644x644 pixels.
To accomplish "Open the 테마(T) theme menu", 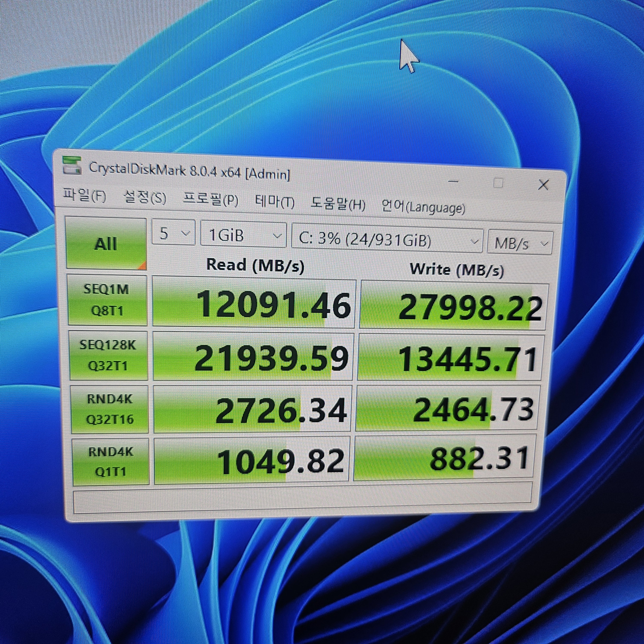I will coord(275,202).
